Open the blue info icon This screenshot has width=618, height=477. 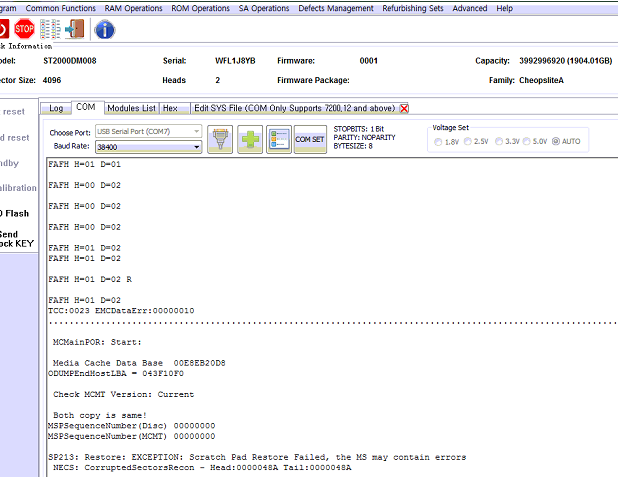(x=105, y=30)
